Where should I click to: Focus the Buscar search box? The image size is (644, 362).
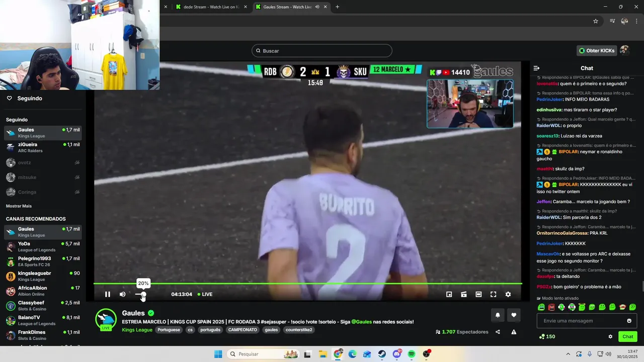tap(322, 51)
